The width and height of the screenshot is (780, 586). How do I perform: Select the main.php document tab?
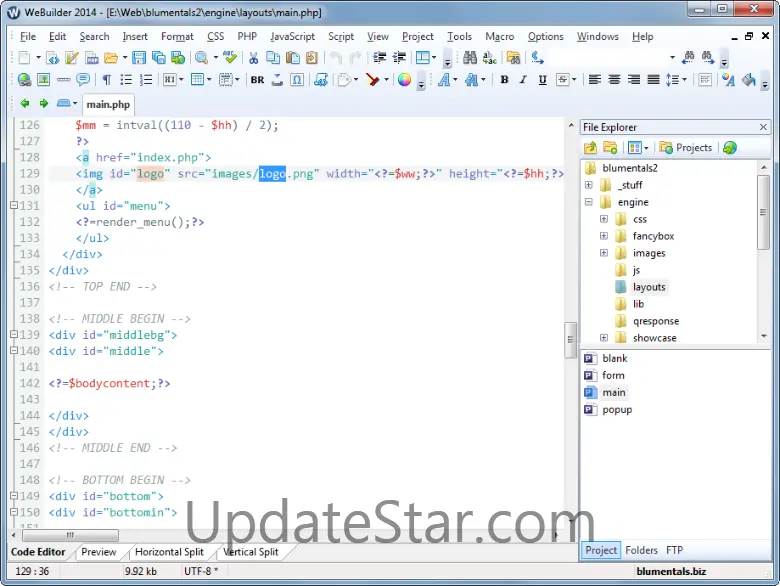point(108,104)
